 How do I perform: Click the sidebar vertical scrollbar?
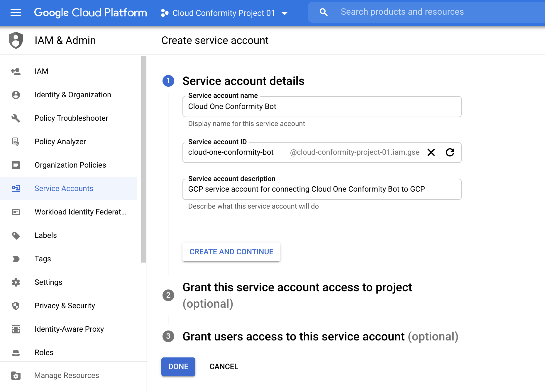143,159
